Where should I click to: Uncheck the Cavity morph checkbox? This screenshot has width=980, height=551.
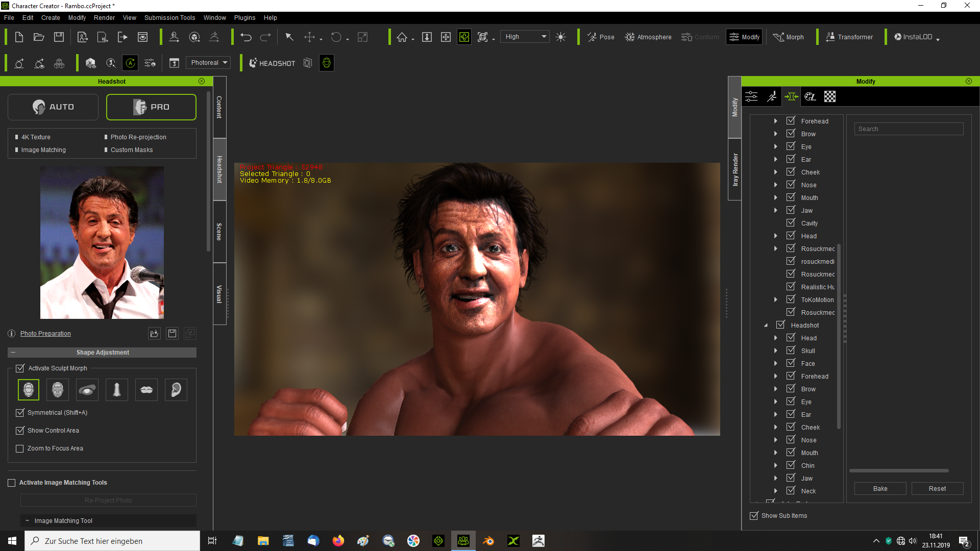point(791,222)
